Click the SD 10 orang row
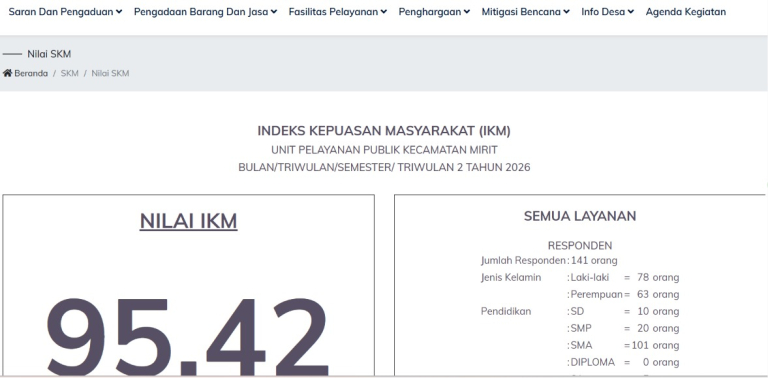The height and width of the screenshot is (378, 768). pos(624,311)
